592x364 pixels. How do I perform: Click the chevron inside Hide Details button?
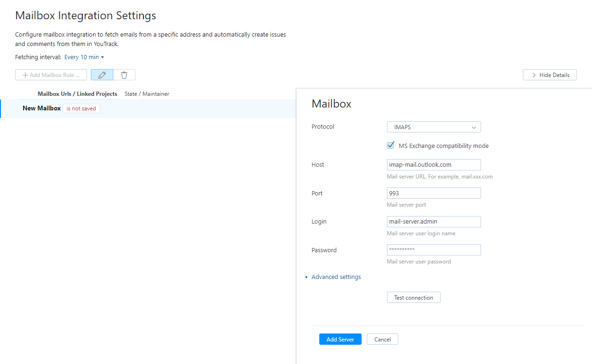click(x=534, y=75)
